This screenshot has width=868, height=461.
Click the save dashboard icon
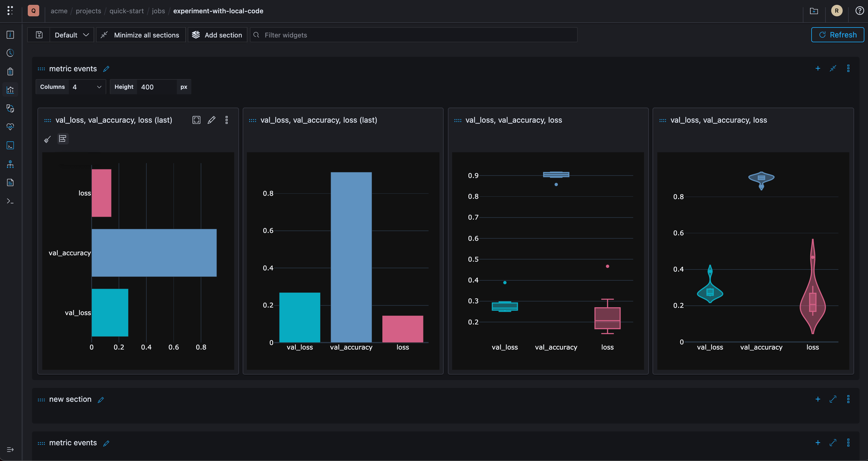(x=39, y=35)
